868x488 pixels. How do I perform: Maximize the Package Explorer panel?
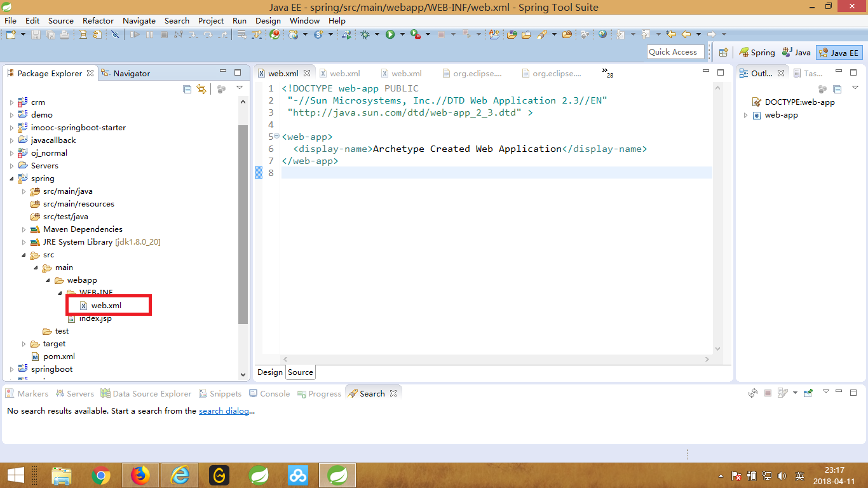tap(238, 72)
